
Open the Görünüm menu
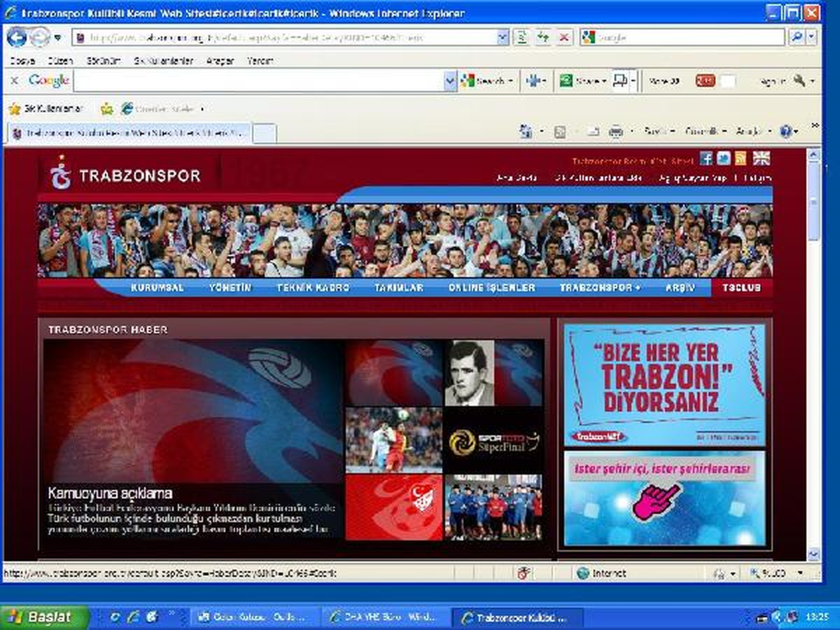pyautogui.click(x=104, y=61)
